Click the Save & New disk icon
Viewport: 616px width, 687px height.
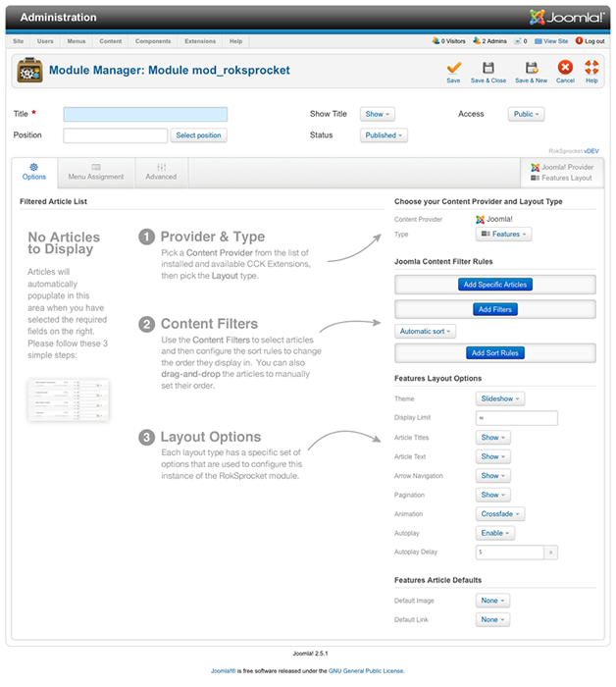[x=531, y=68]
